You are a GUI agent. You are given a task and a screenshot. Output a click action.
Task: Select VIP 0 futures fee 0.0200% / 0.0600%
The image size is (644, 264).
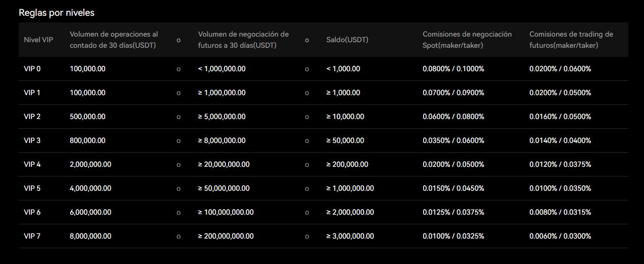tap(560, 69)
